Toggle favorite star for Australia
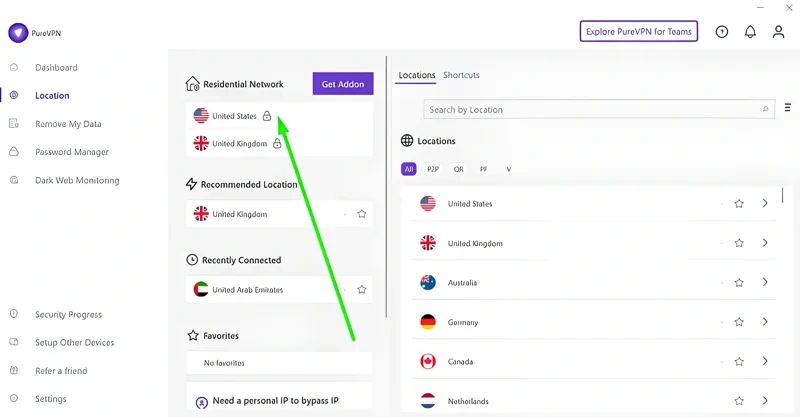 pyautogui.click(x=739, y=282)
